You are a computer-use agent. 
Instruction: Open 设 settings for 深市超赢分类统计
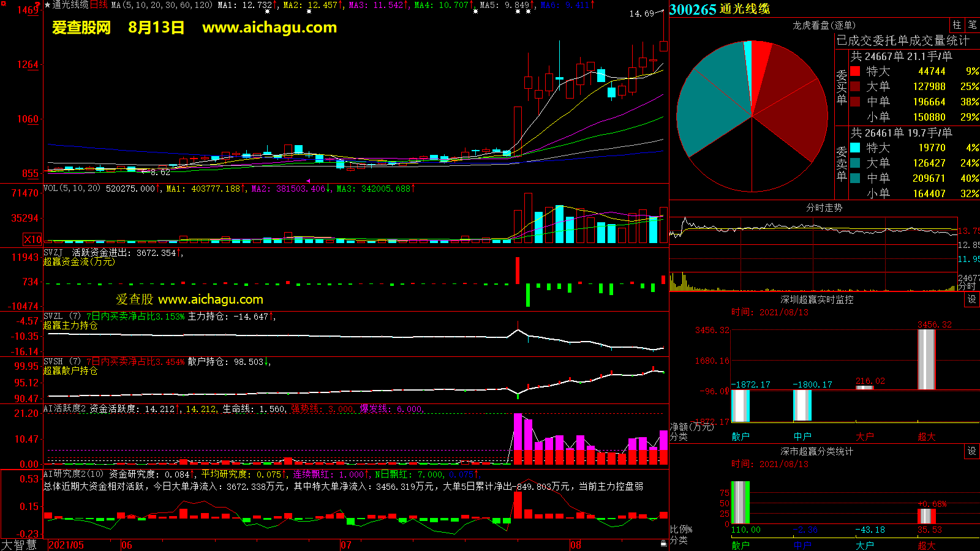point(971,451)
